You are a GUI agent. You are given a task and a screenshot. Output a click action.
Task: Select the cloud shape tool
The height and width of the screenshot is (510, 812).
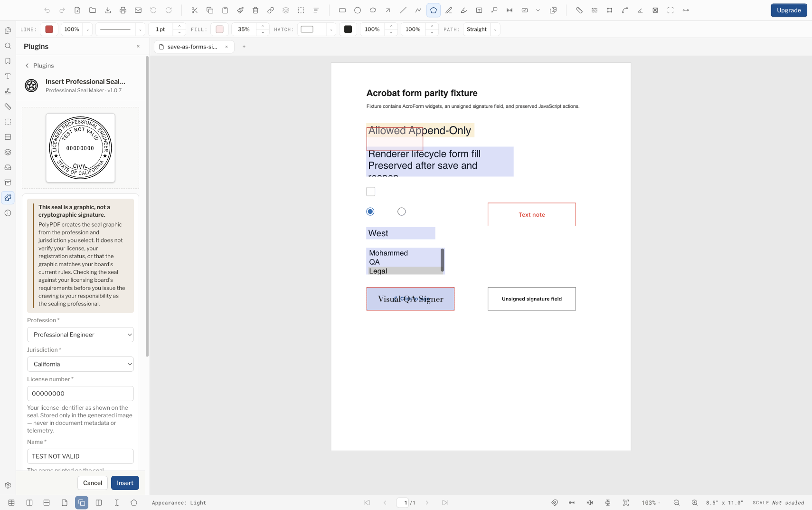tap(373, 10)
